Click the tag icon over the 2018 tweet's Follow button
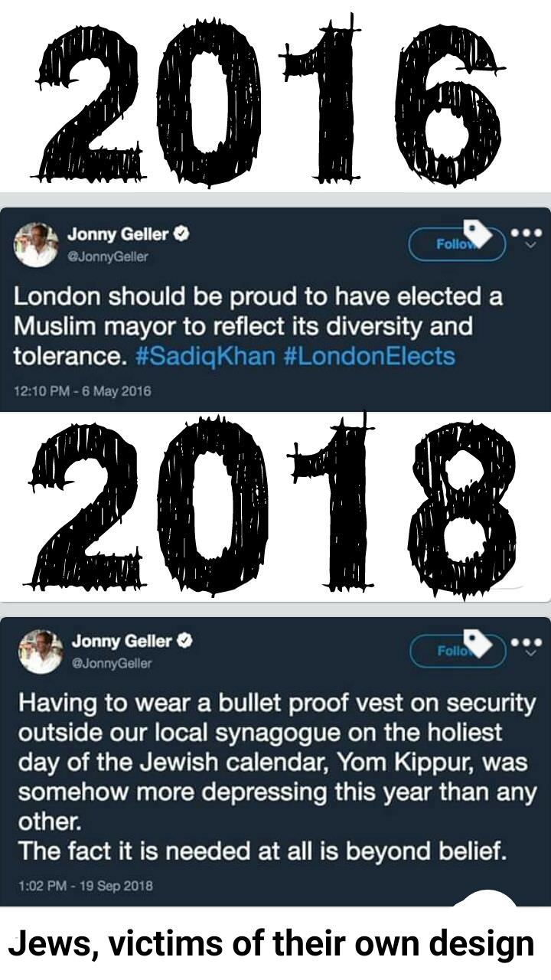This screenshot has height=980, width=551. (479, 642)
